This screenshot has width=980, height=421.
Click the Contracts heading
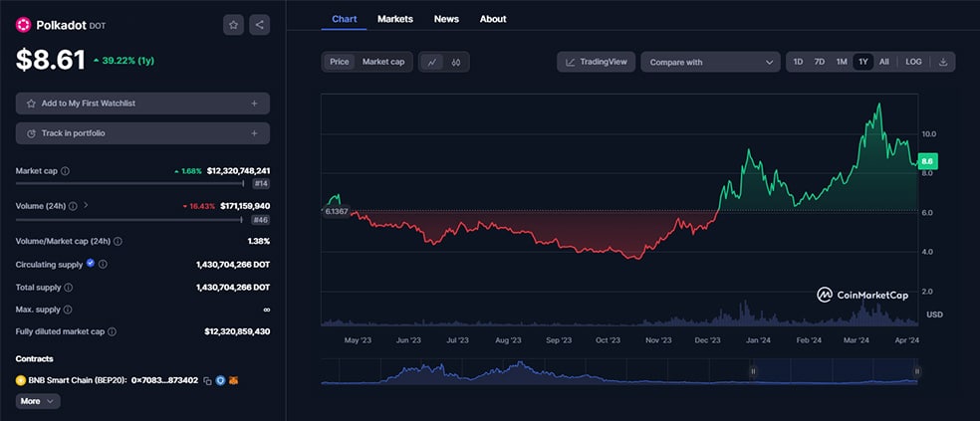(35, 358)
